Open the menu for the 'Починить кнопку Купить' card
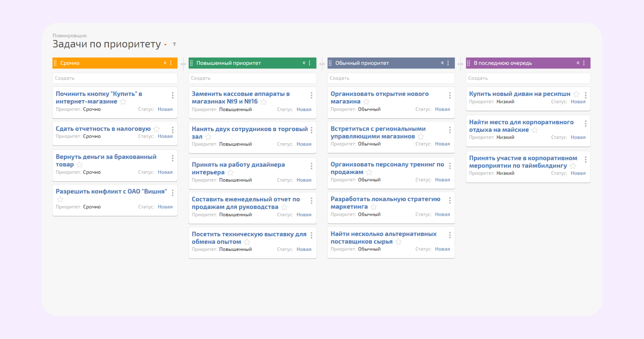This screenshot has height=339, width=644. [173, 96]
